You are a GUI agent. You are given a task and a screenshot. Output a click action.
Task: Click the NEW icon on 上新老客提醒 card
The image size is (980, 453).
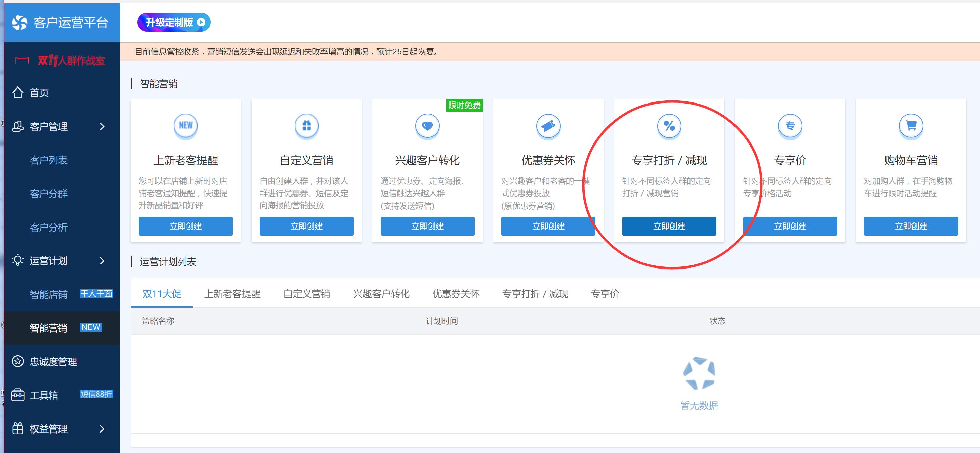coord(186,126)
